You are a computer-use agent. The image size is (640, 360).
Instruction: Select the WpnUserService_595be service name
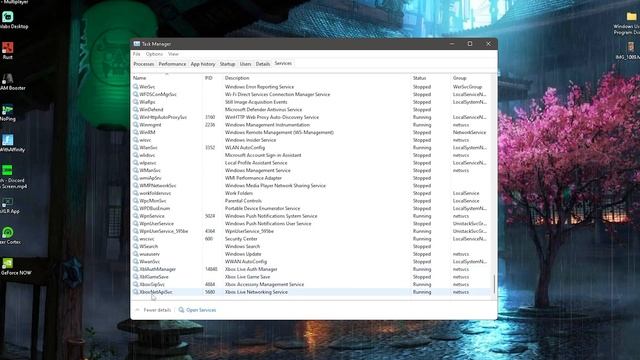click(164, 231)
